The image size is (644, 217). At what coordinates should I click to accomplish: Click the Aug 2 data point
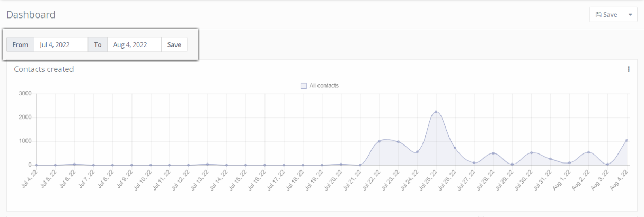[588, 152]
